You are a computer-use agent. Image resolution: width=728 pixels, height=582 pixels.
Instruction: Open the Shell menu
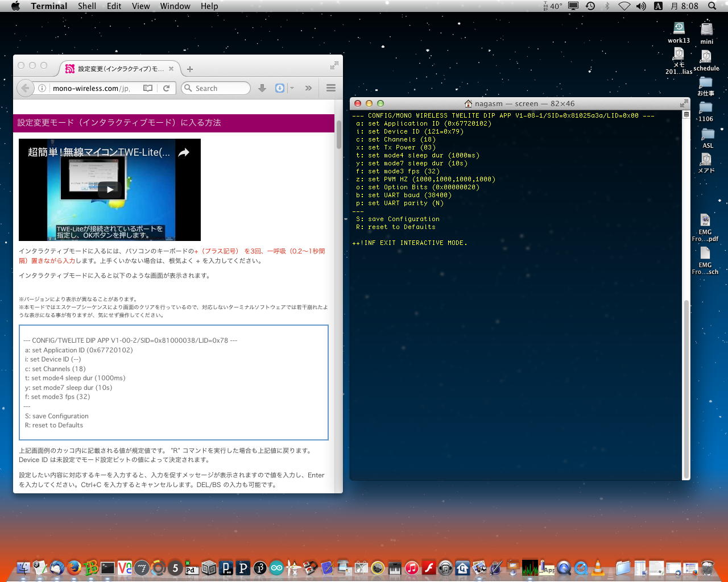tap(86, 6)
